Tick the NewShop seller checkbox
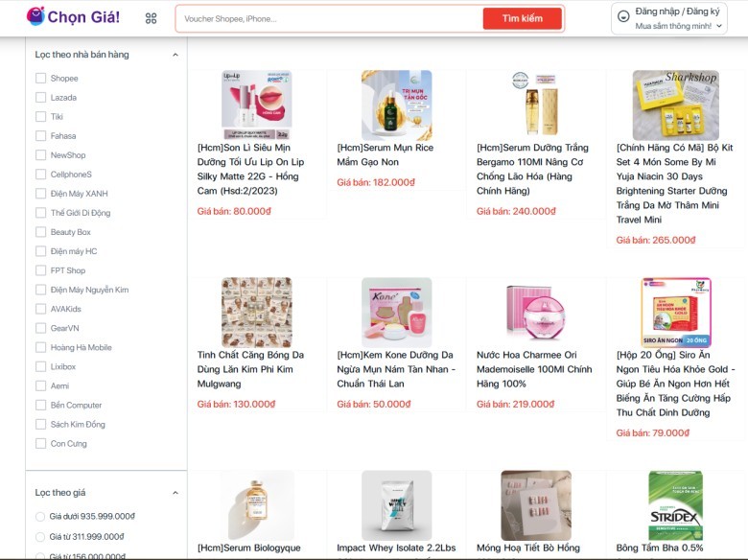Image resolution: width=748 pixels, height=560 pixels. (40, 155)
